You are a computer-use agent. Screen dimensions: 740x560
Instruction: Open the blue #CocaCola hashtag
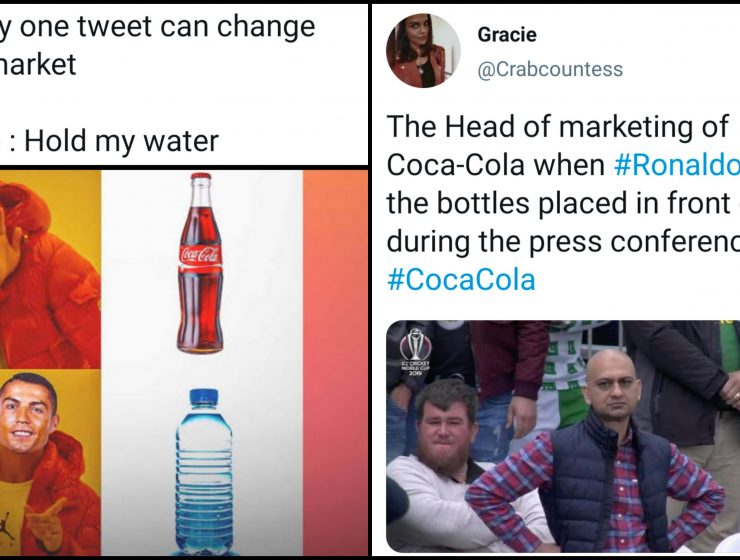coord(461,279)
